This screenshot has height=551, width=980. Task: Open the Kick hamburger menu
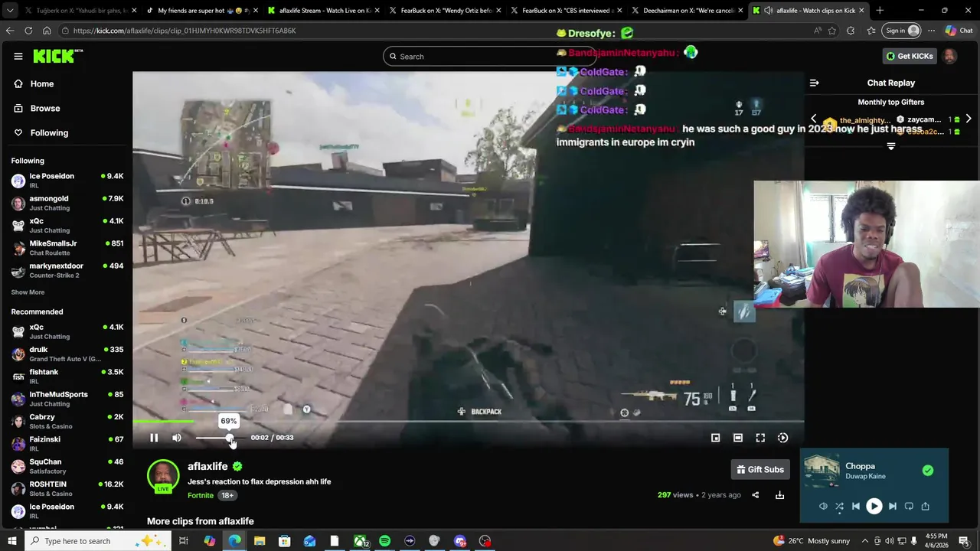18,56
